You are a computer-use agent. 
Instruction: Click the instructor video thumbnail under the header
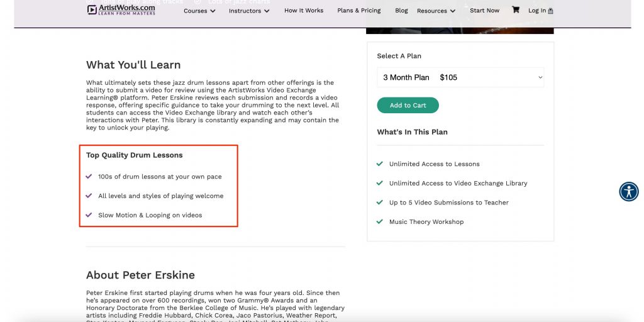coord(460,31)
